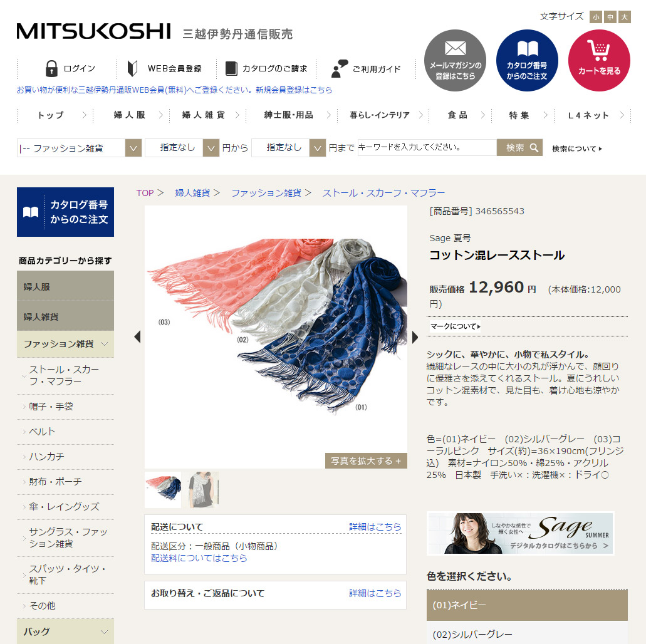Select the (01)ネイビー color option
This screenshot has height=644, width=646.
tap(527, 605)
